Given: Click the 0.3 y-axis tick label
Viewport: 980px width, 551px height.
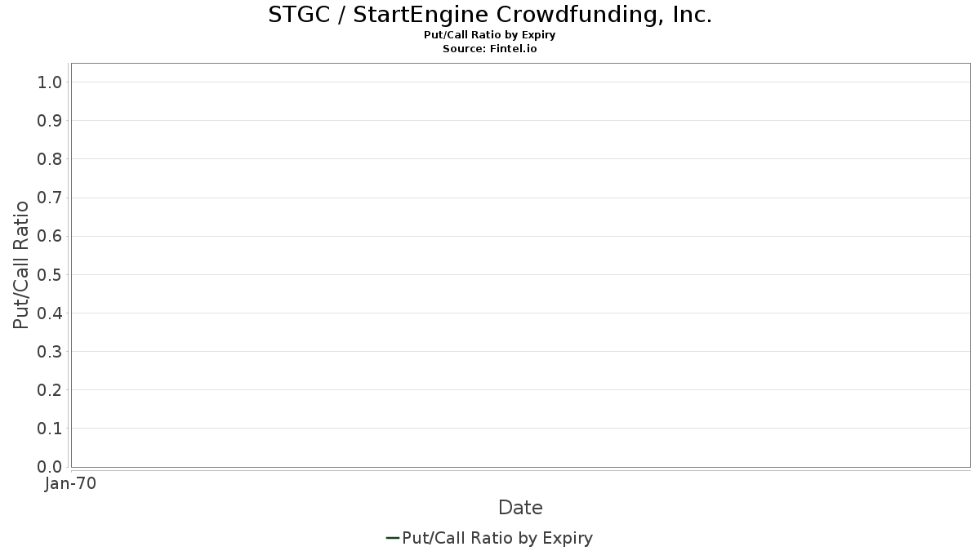Looking at the screenshot, I should pos(50,352).
